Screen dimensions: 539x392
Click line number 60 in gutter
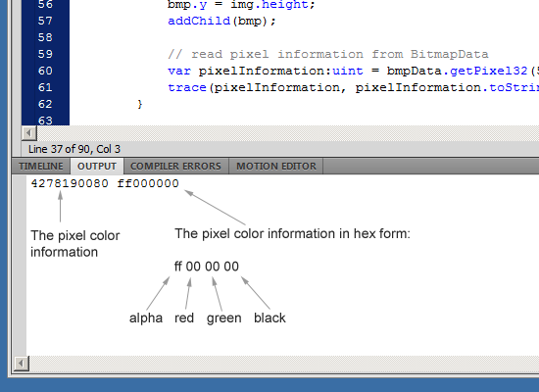45,71
